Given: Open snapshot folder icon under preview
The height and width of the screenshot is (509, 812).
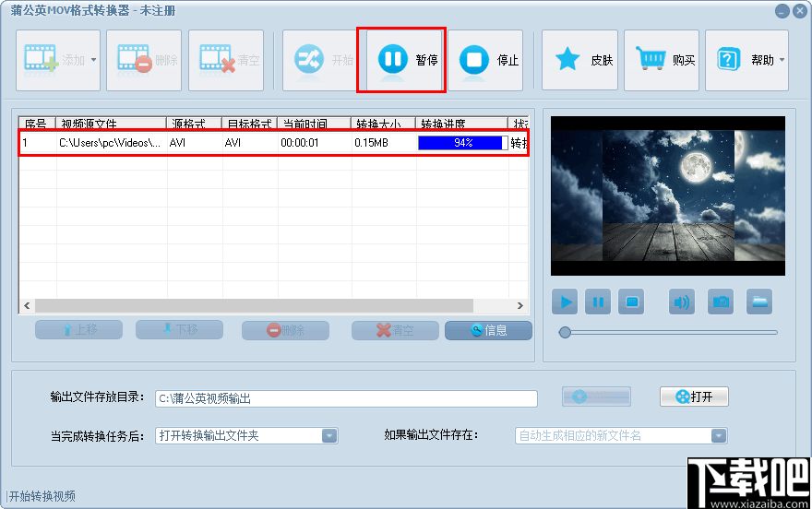Looking at the screenshot, I should pos(759,302).
